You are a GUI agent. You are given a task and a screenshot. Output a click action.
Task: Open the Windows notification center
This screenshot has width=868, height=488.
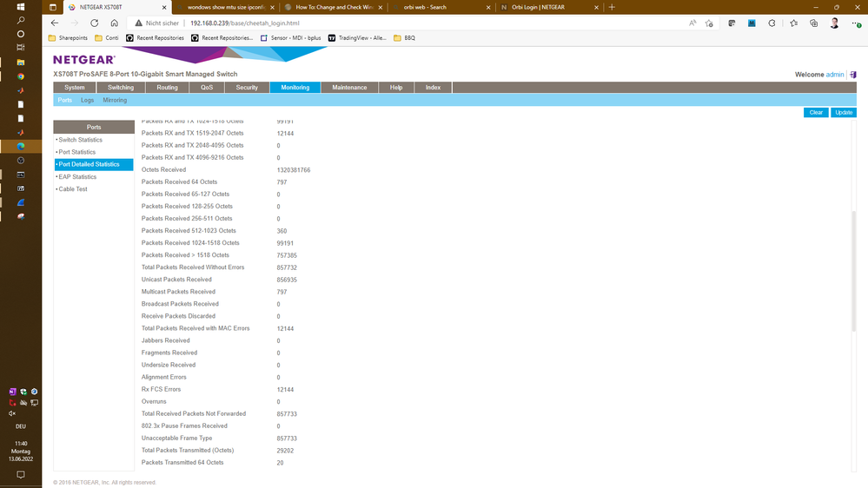(21, 475)
